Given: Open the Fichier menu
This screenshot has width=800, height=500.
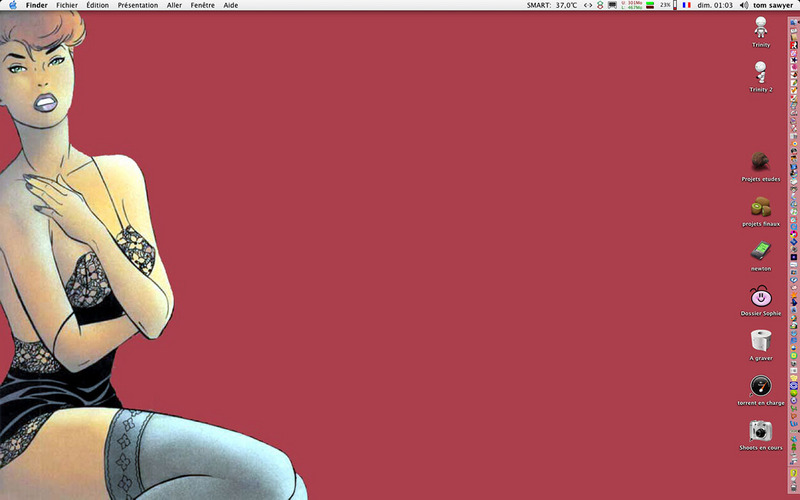Looking at the screenshot, I should pos(67,5).
